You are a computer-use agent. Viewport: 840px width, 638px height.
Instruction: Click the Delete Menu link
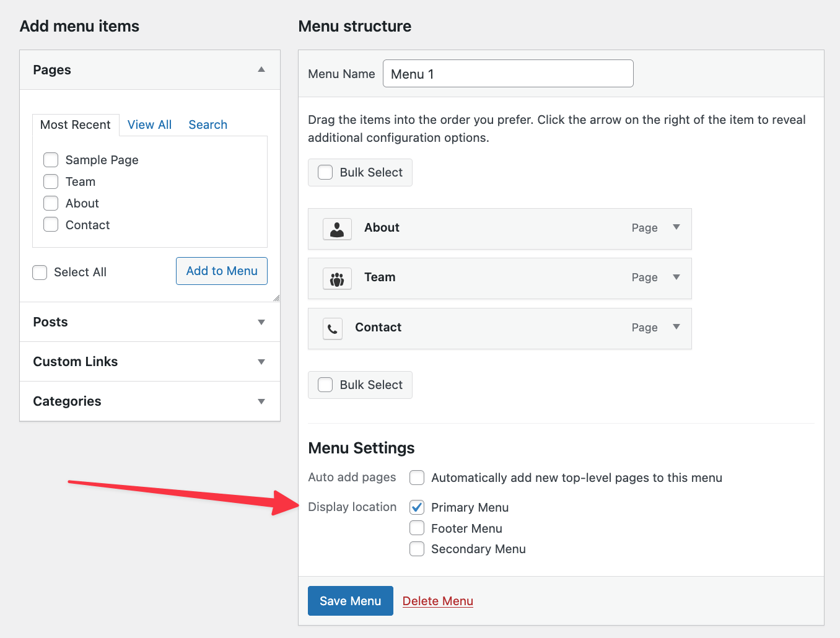(437, 601)
